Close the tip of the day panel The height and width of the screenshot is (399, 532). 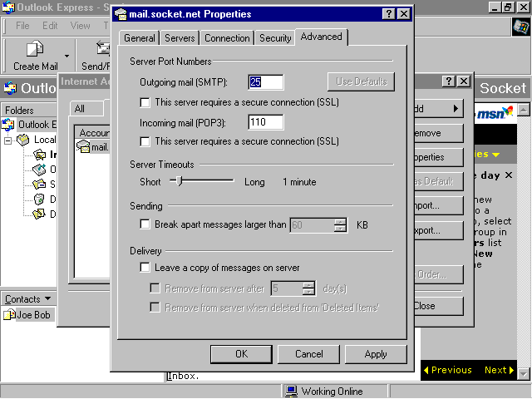(x=508, y=175)
